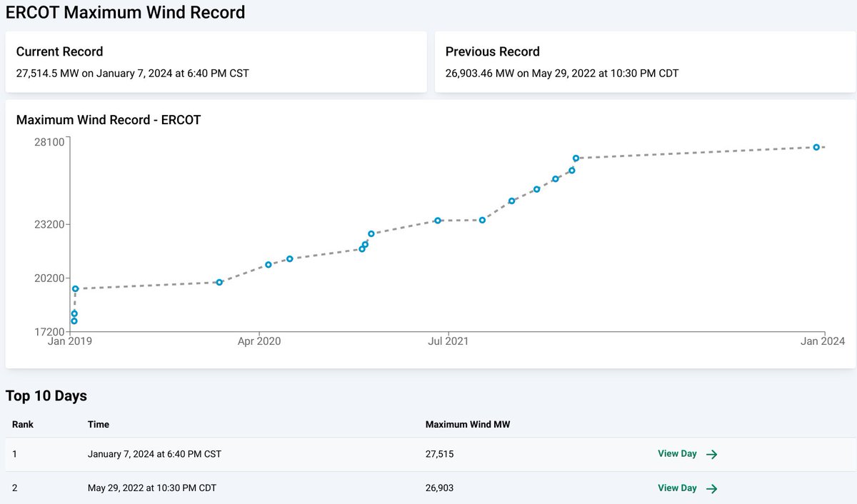Select the Previous Record card
857x504 pixels.
643,61
